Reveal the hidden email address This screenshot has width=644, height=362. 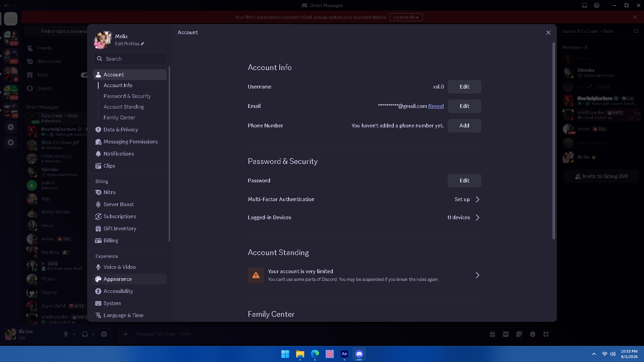(x=436, y=106)
